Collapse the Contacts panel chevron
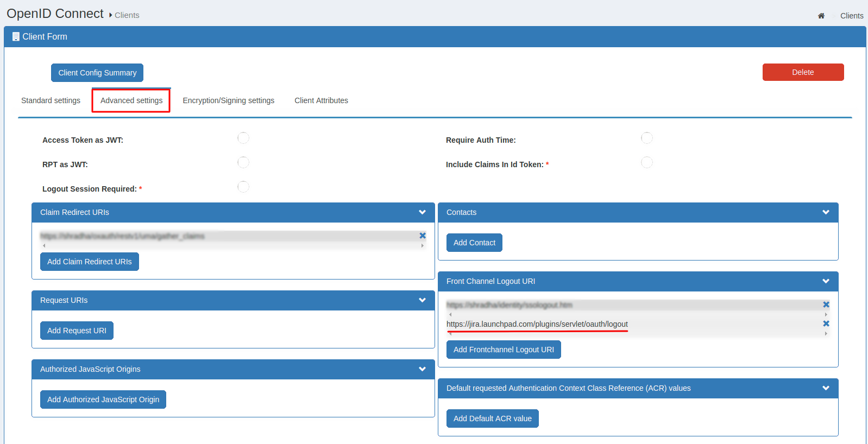The image size is (868, 444). [826, 212]
